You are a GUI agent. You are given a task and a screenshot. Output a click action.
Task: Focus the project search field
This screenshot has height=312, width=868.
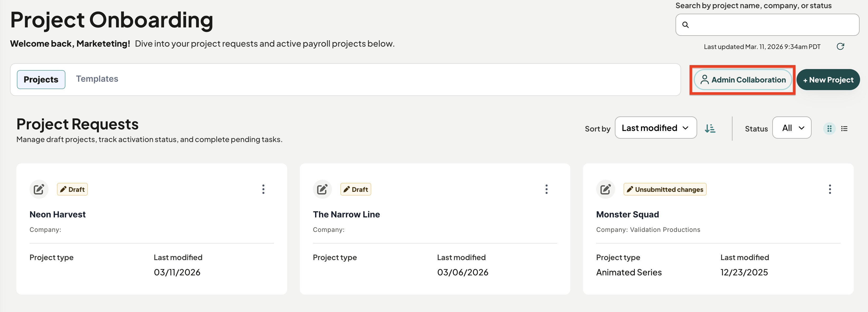pyautogui.click(x=767, y=25)
